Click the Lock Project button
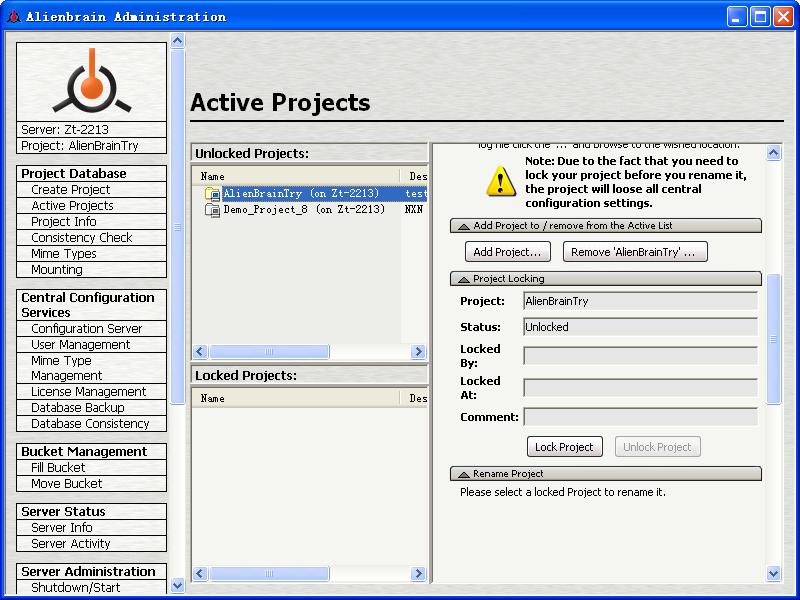The width and height of the screenshot is (800, 600). click(x=564, y=447)
